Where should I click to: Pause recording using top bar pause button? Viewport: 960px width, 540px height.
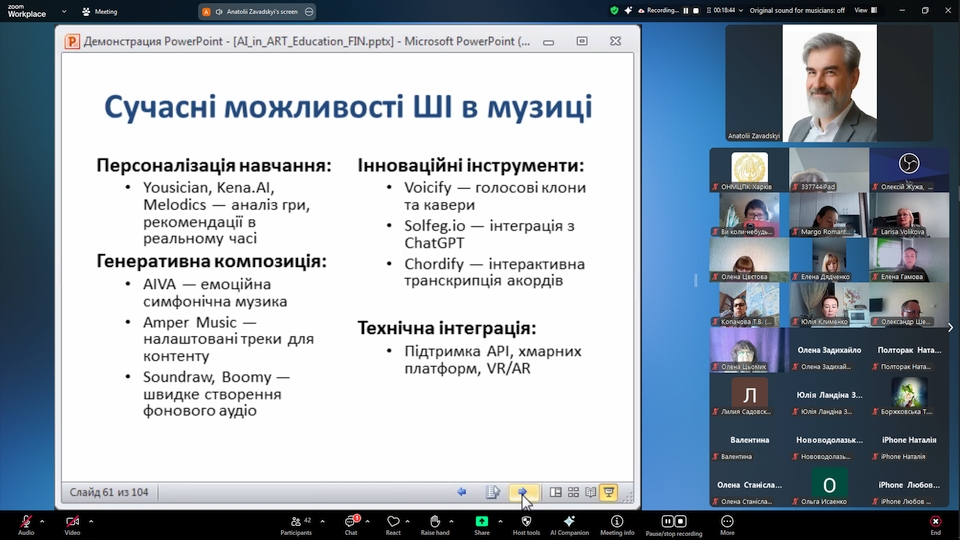(686, 10)
